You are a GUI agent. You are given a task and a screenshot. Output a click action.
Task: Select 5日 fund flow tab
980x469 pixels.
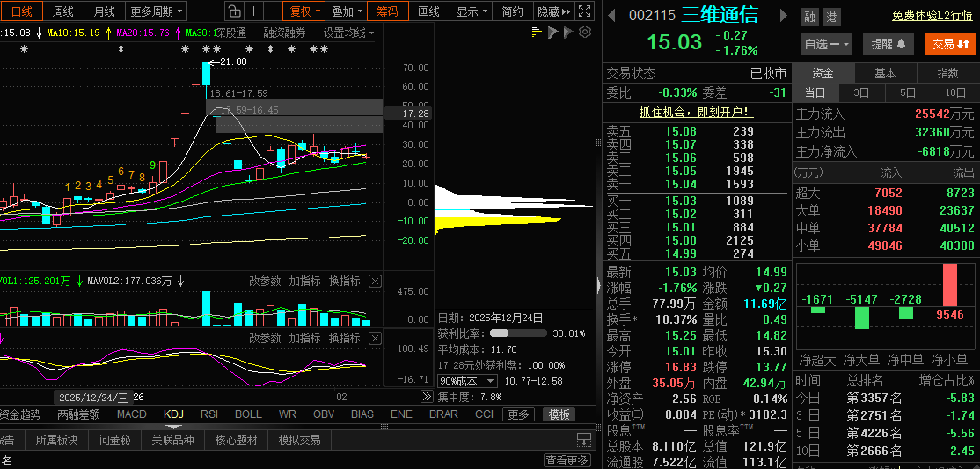[908, 92]
